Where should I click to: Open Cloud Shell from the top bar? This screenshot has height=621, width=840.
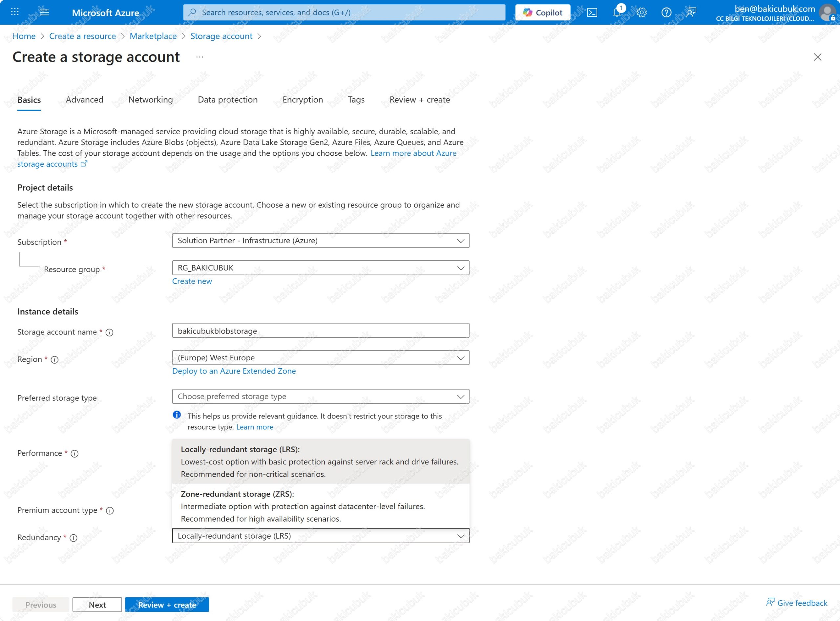coord(592,12)
